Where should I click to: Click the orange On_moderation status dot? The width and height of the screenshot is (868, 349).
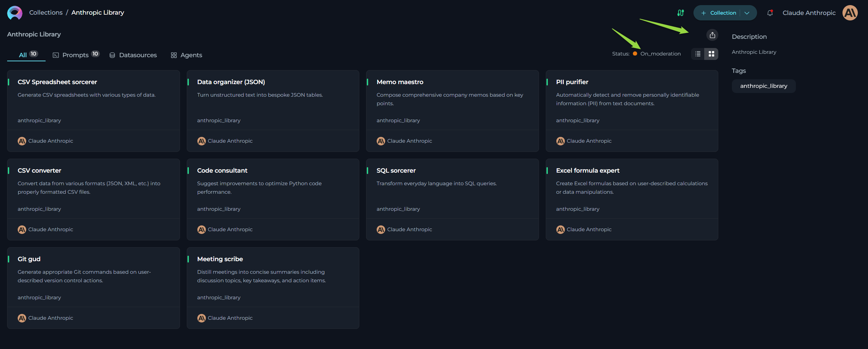pos(635,54)
